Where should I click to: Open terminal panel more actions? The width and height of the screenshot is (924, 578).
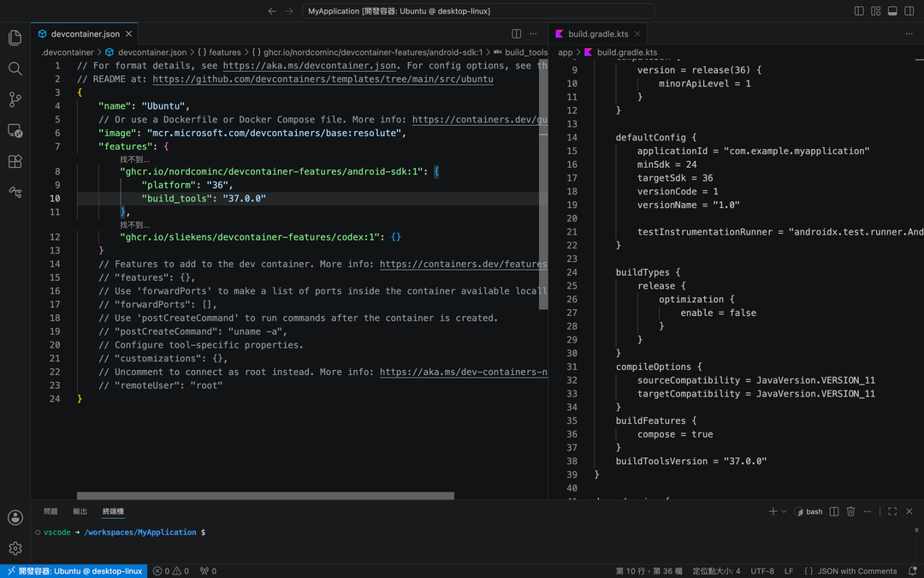pos(868,511)
